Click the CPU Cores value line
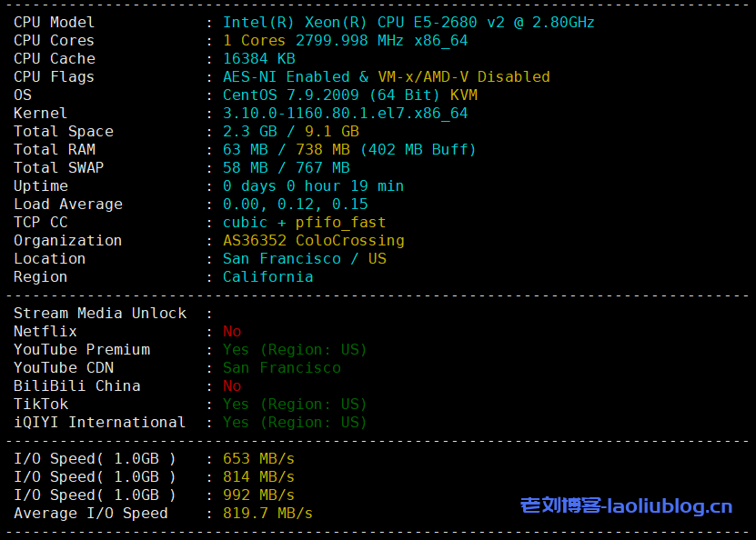This screenshot has width=756, height=540. [345, 40]
